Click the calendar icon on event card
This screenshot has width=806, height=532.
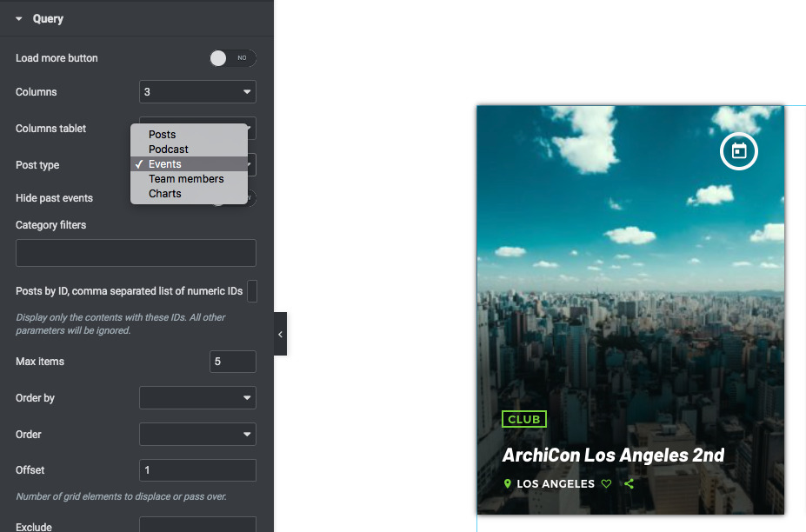click(739, 151)
